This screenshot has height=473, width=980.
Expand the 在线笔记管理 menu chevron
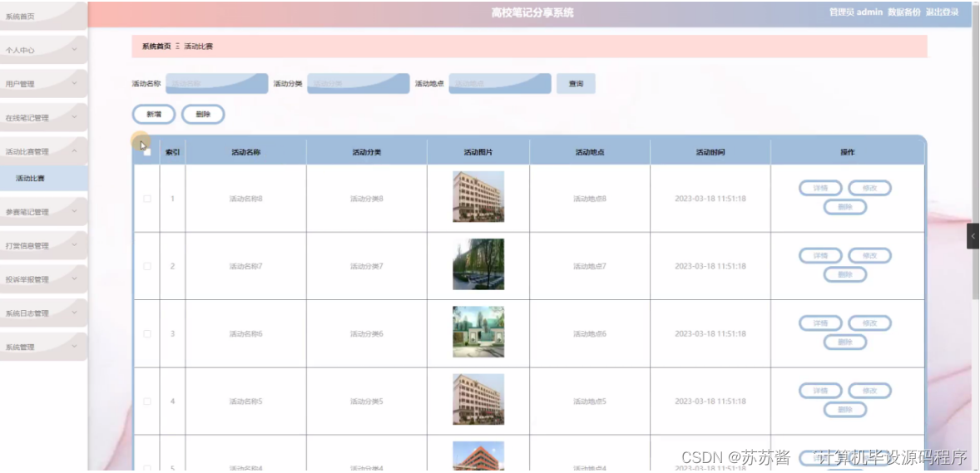[74, 116]
